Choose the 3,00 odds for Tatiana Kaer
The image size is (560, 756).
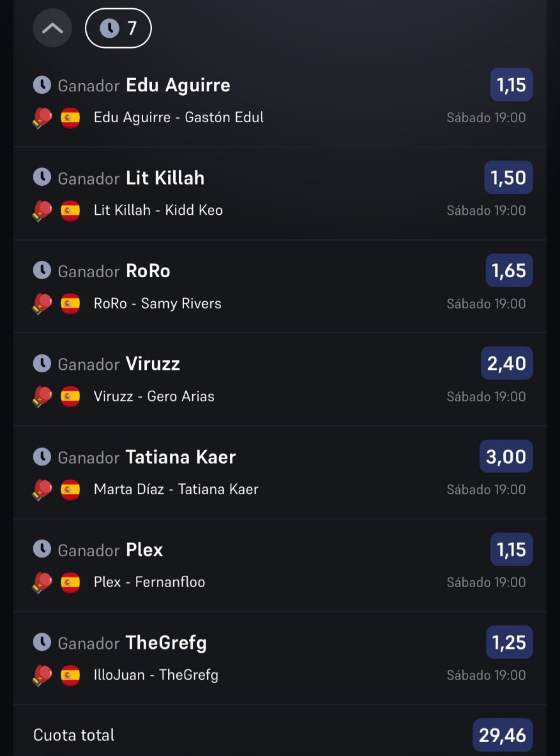pyautogui.click(x=506, y=456)
